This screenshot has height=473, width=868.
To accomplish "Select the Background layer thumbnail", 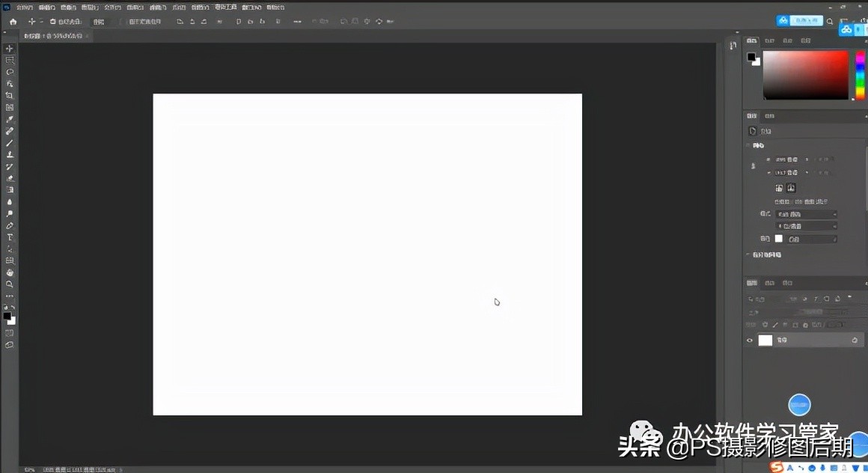I will 765,341.
